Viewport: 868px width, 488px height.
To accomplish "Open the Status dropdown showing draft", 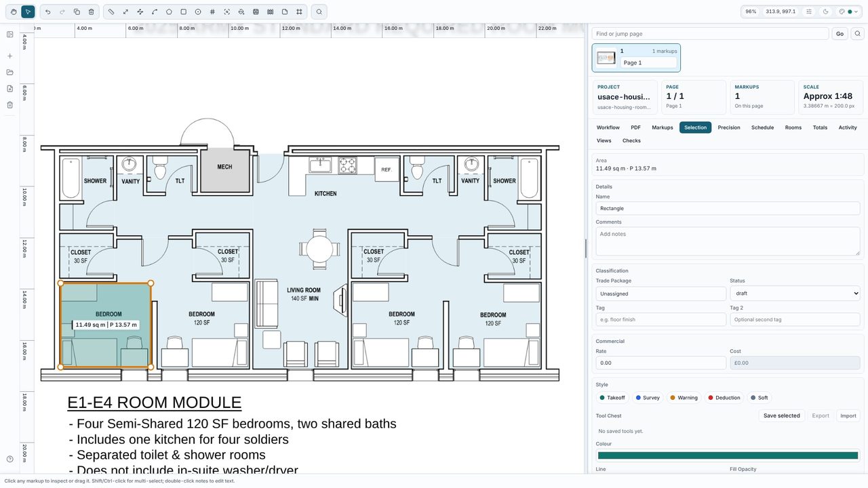I will (x=795, y=293).
